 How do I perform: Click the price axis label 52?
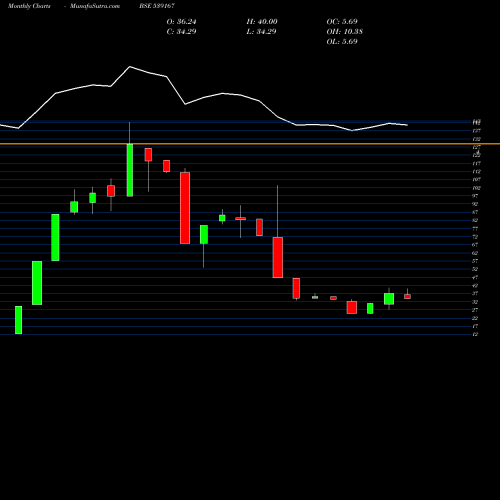pyautogui.click(x=475, y=269)
